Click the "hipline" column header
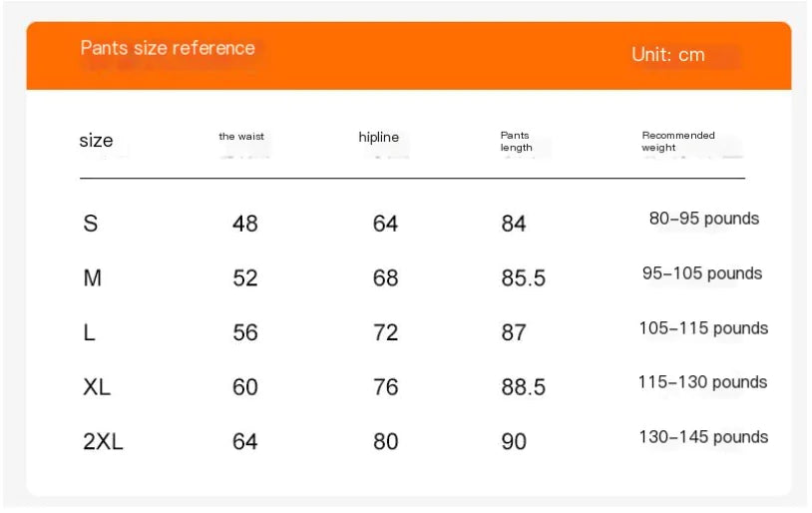This screenshot has height=513, width=812. 378,138
